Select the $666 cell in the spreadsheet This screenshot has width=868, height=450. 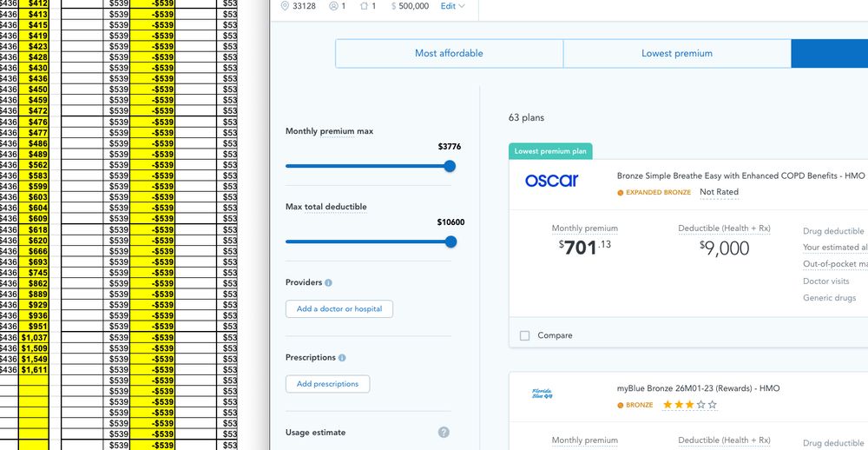click(34, 252)
